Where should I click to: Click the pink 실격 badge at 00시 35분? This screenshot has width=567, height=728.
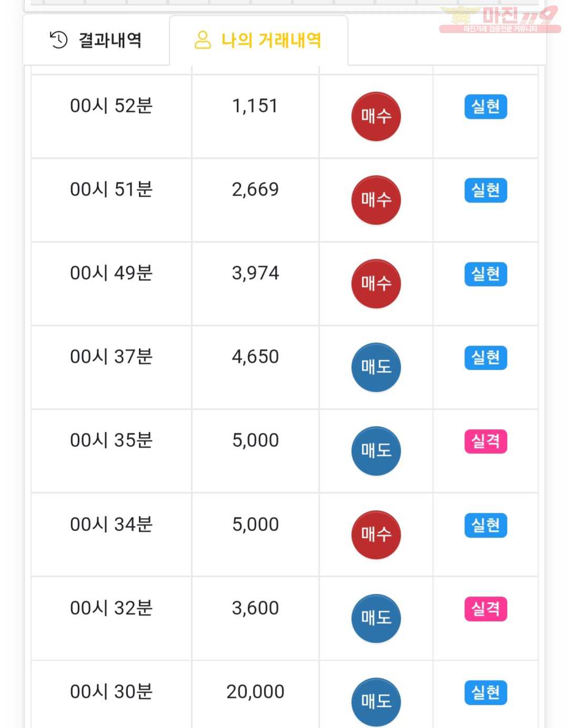[x=485, y=441]
